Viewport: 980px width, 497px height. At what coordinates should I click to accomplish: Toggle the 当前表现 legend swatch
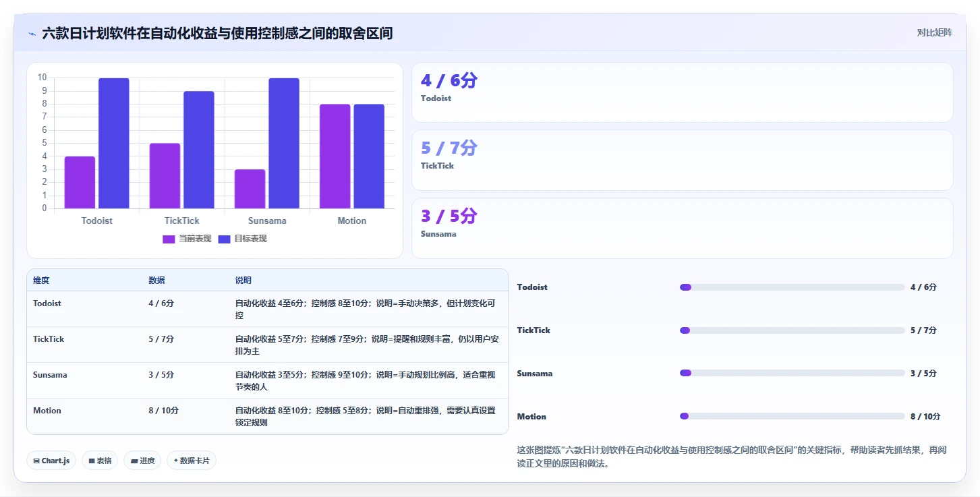pyautogui.click(x=169, y=239)
